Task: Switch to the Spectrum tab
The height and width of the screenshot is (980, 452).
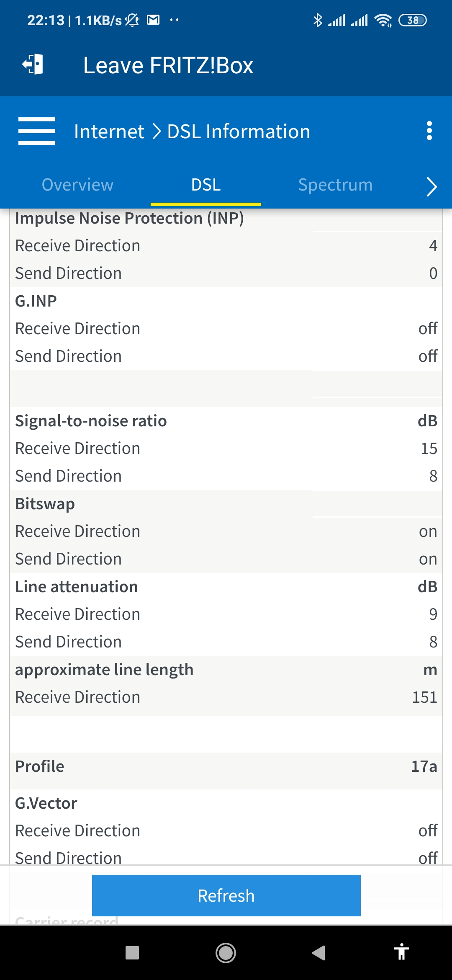Action: tap(335, 185)
